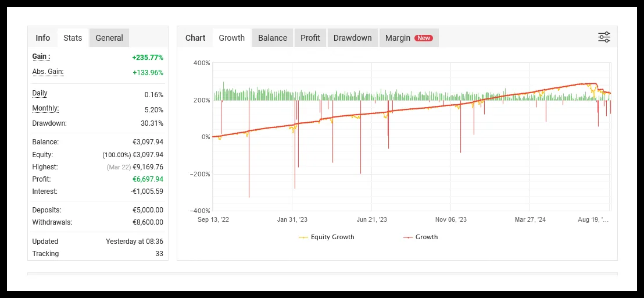This screenshot has width=644, height=298.
Task: Click the +235.77% gain value
Action: click(148, 58)
